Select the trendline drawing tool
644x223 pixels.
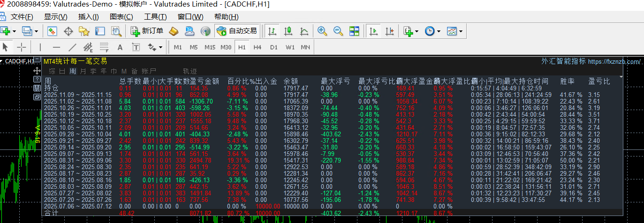pos(72,47)
